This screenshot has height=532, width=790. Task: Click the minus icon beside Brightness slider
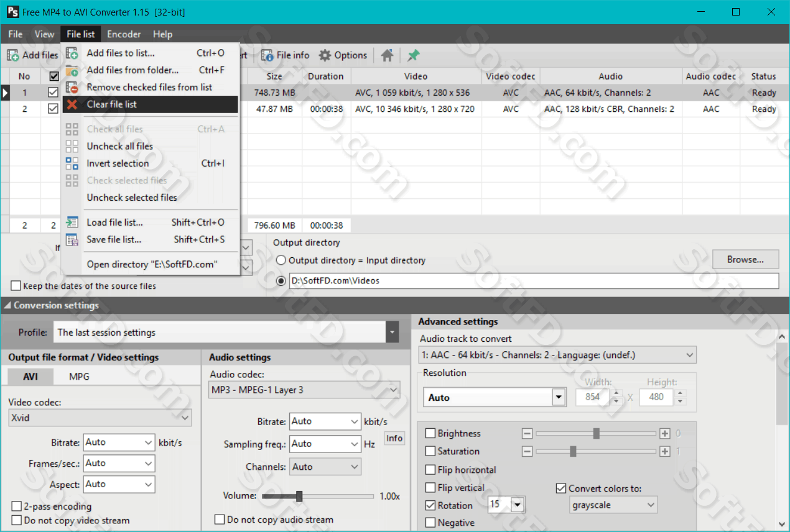527,434
